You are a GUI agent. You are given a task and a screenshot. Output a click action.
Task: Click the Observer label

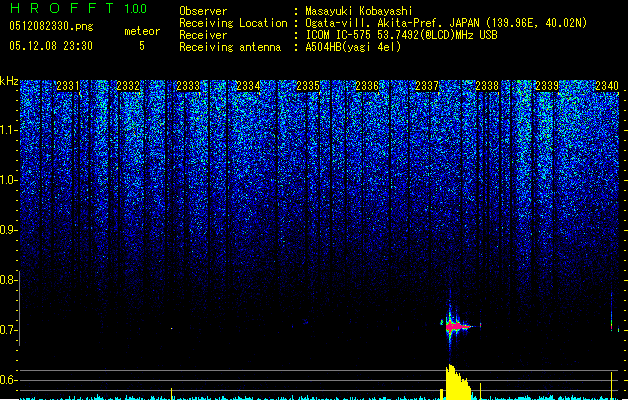203,11
